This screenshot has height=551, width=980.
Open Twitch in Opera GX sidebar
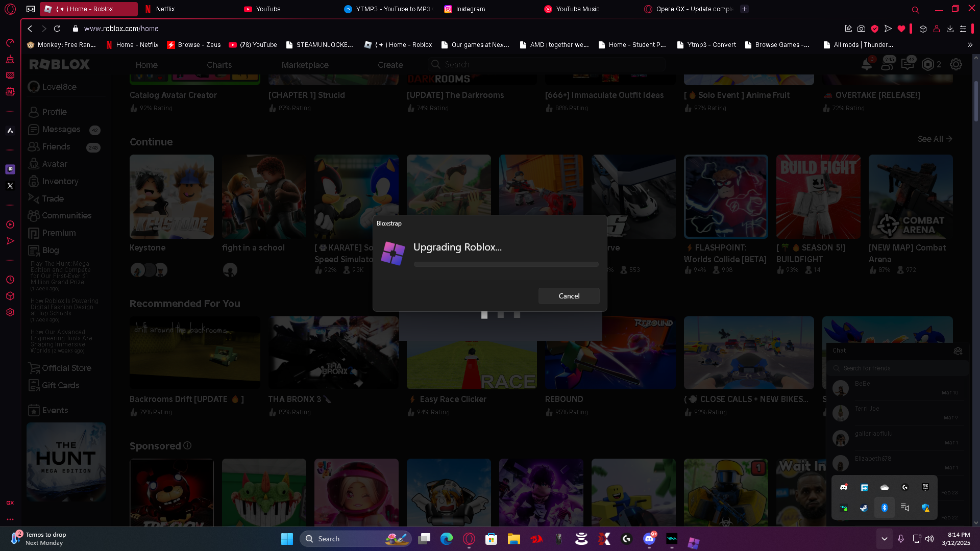pyautogui.click(x=10, y=169)
